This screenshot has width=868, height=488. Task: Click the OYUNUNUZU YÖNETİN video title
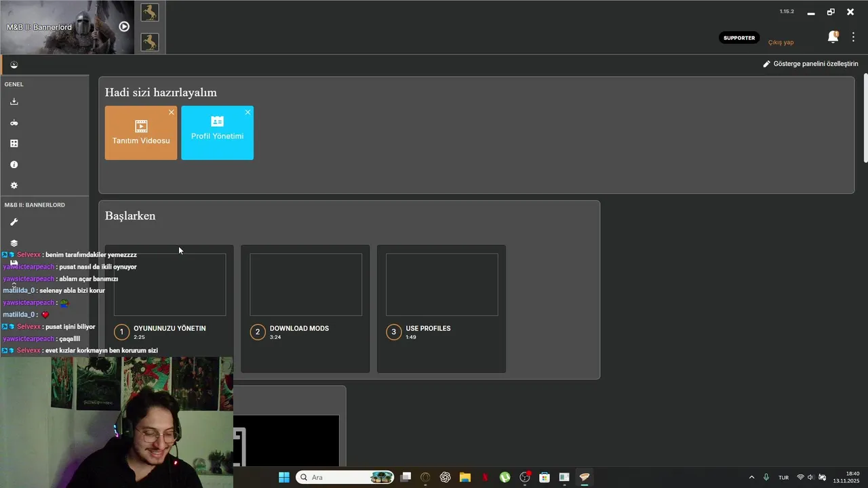click(170, 328)
